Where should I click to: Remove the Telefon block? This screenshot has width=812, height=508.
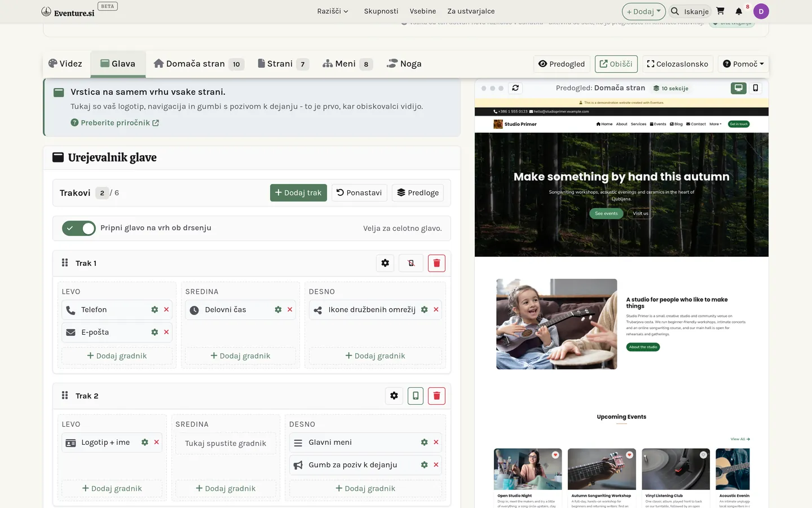pyautogui.click(x=166, y=310)
